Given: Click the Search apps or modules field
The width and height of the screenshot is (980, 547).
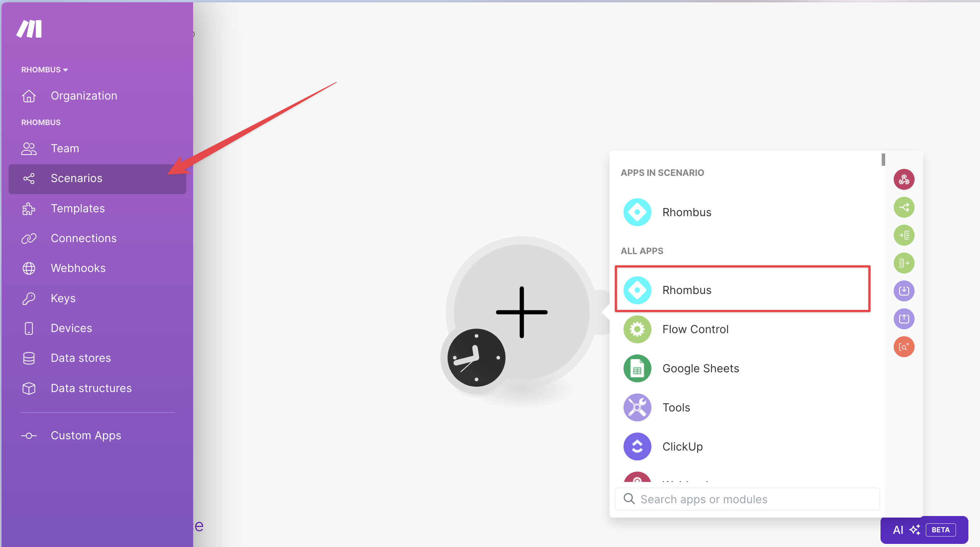Looking at the screenshot, I should pyautogui.click(x=747, y=499).
